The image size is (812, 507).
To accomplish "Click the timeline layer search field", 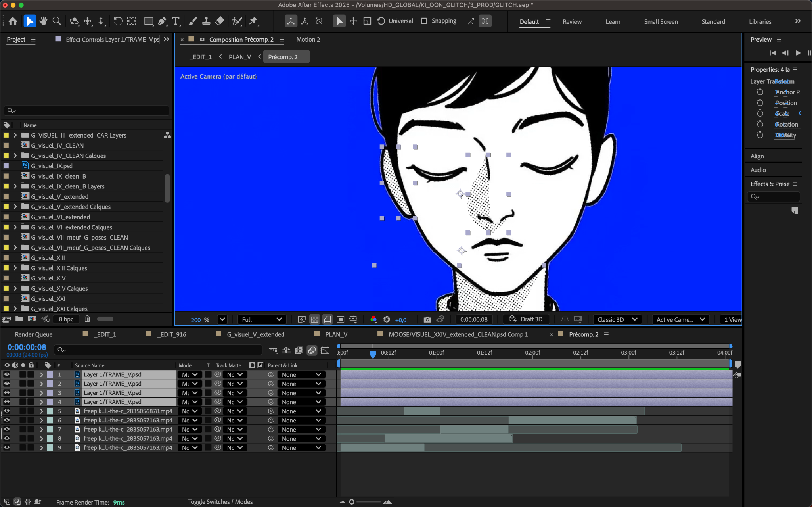I will click(159, 350).
